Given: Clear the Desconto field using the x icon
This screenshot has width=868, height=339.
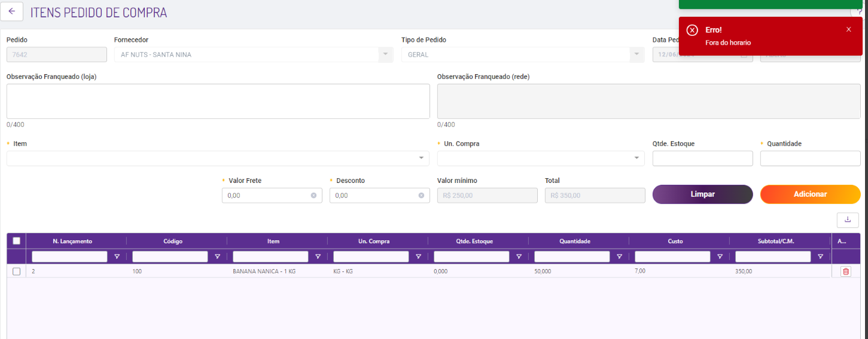Looking at the screenshot, I should (x=421, y=196).
